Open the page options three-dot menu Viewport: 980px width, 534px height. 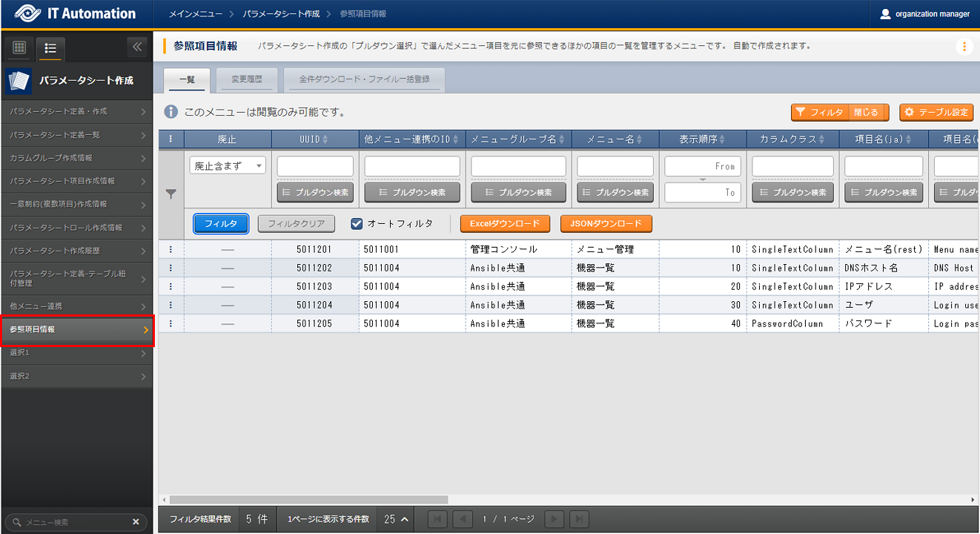point(964,47)
